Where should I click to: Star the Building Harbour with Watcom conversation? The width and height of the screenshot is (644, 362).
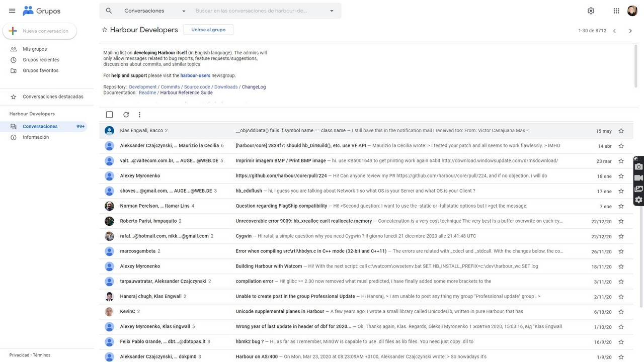pos(621,266)
